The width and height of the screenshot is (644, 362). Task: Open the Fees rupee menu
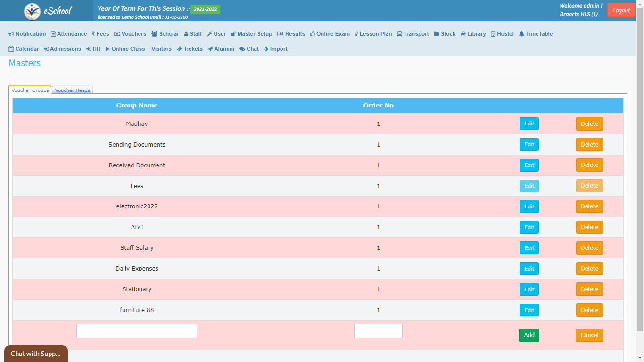(x=100, y=34)
